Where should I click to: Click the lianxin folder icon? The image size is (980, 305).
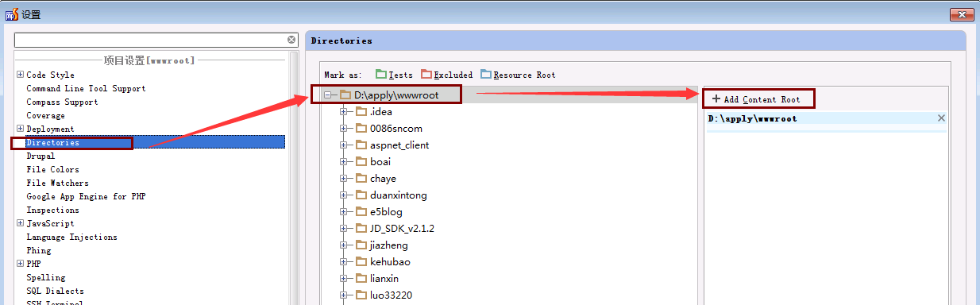point(361,278)
